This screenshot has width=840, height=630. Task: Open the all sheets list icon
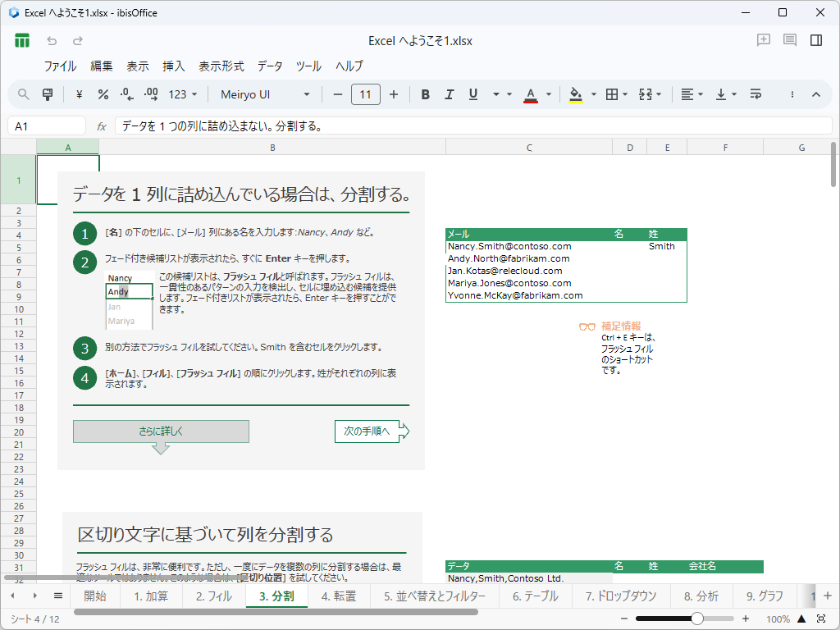pos(58,596)
